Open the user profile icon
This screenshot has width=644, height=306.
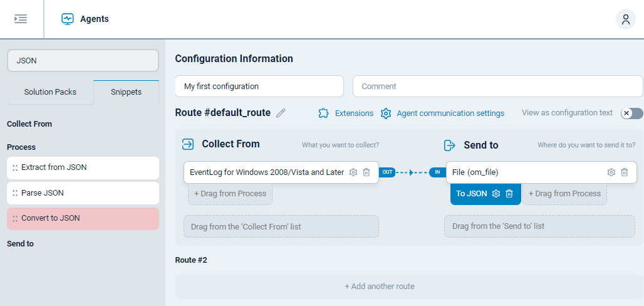click(x=625, y=19)
